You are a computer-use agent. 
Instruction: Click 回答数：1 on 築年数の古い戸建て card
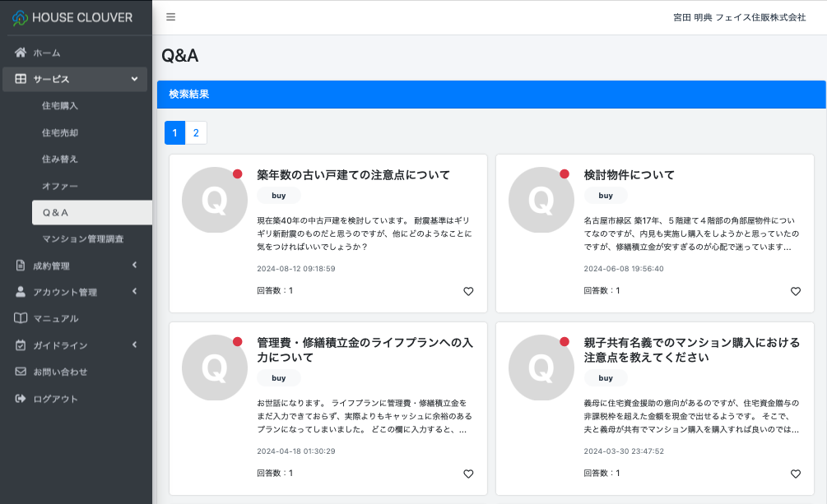pyautogui.click(x=275, y=290)
